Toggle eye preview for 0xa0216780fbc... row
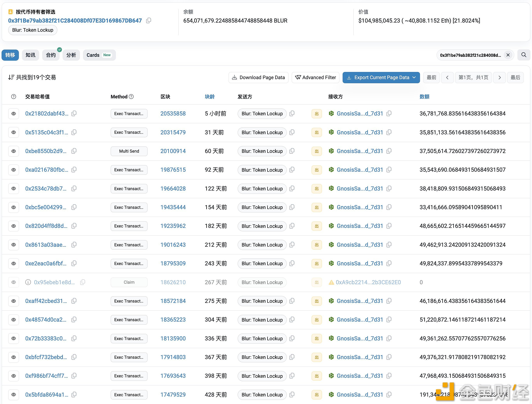Image resolution: width=532 pixels, height=404 pixels. coord(14,170)
